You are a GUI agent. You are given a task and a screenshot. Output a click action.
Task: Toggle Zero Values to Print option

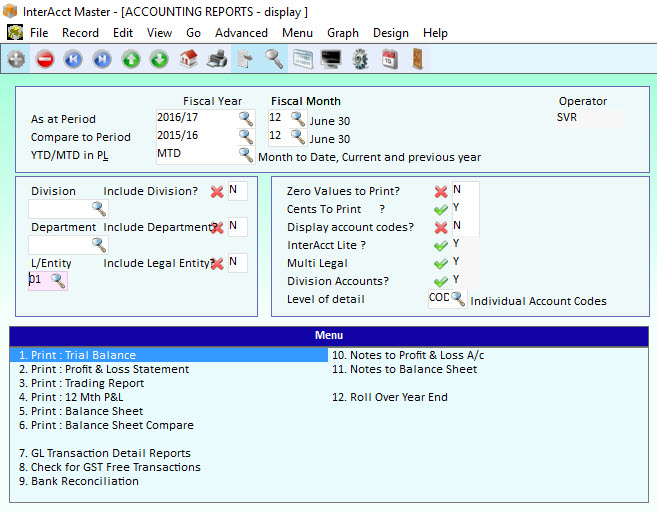click(441, 191)
